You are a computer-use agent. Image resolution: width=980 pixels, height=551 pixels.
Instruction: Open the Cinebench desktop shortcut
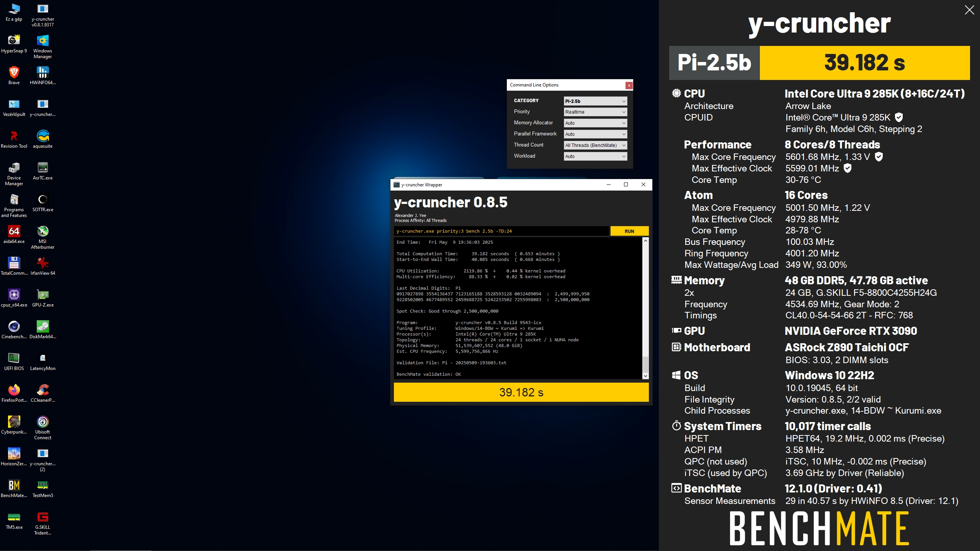(14, 330)
